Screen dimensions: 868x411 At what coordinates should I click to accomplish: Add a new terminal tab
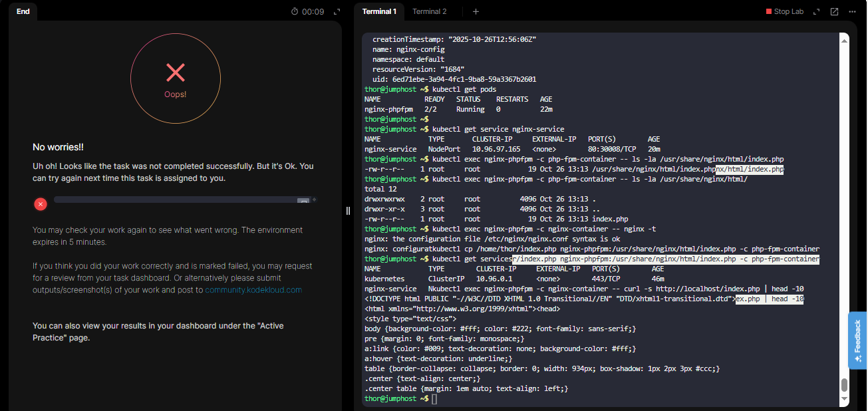[476, 11]
